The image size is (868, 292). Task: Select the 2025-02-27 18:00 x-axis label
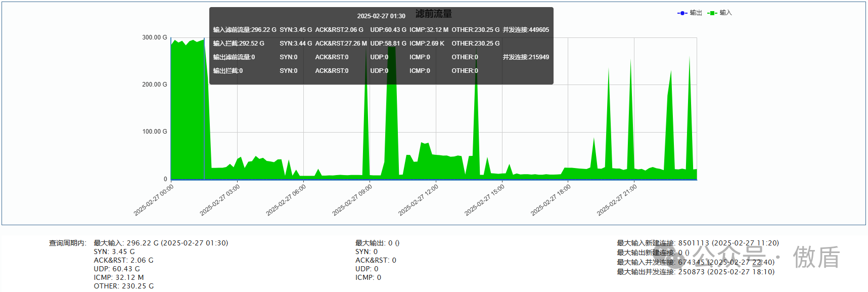(551, 200)
